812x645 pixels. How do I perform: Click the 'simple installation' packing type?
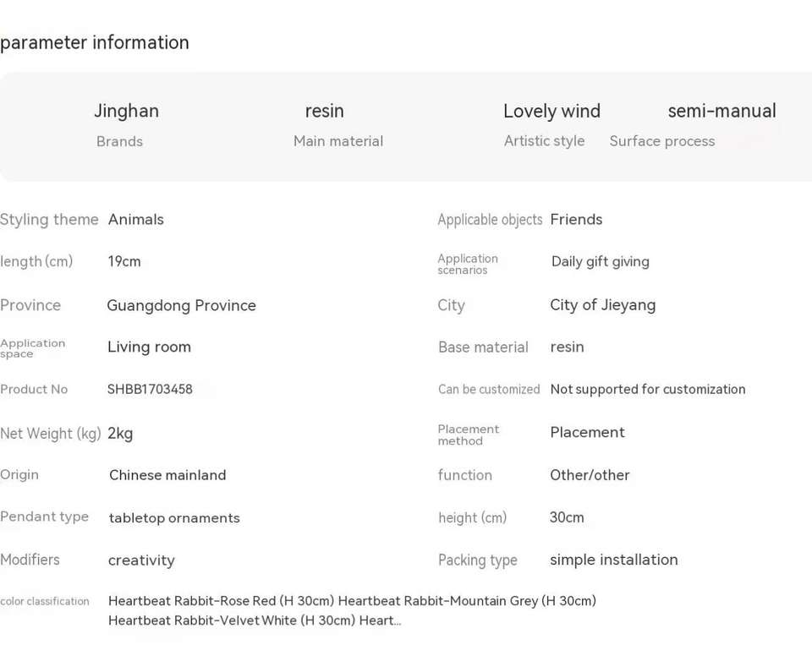pos(613,560)
